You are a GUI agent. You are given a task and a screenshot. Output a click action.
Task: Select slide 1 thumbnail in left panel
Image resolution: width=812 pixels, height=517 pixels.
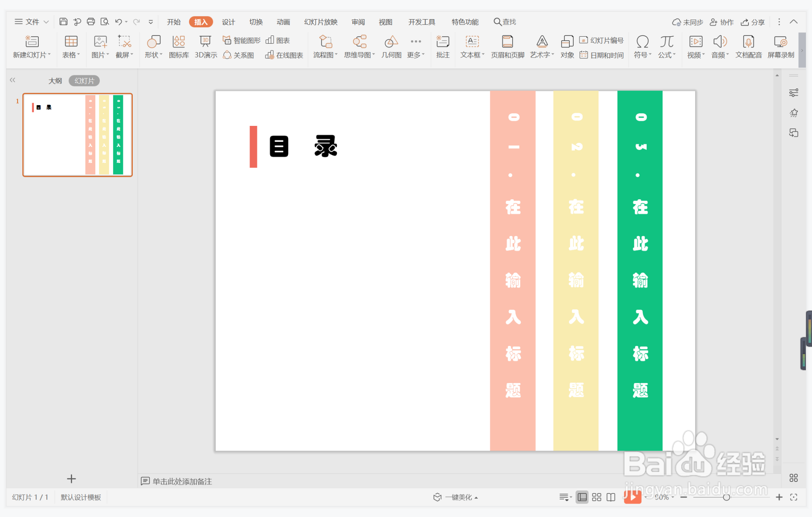[x=77, y=135]
